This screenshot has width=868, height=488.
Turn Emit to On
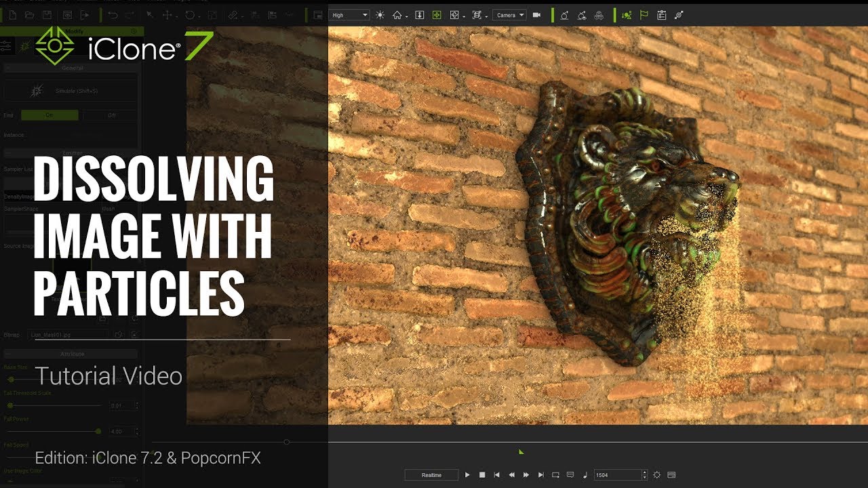coord(49,116)
